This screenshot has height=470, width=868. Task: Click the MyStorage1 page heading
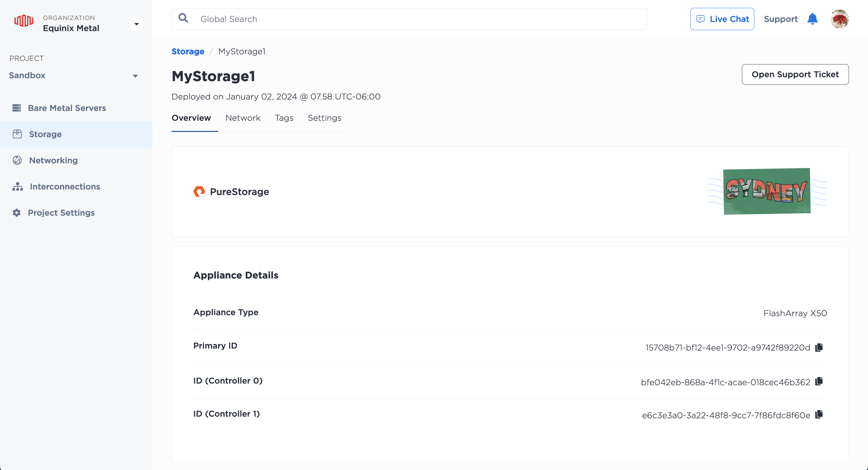click(213, 76)
